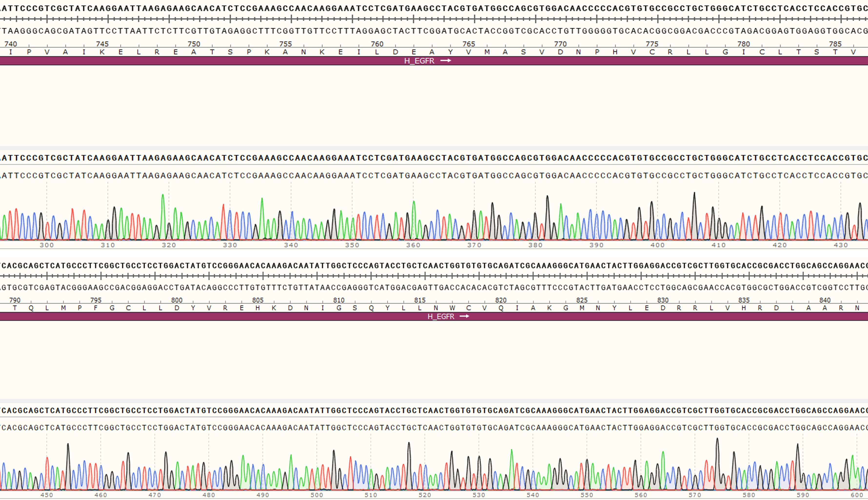Select amino acid number label 840
Screen dimensions: 868x500
(x=825, y=300)
